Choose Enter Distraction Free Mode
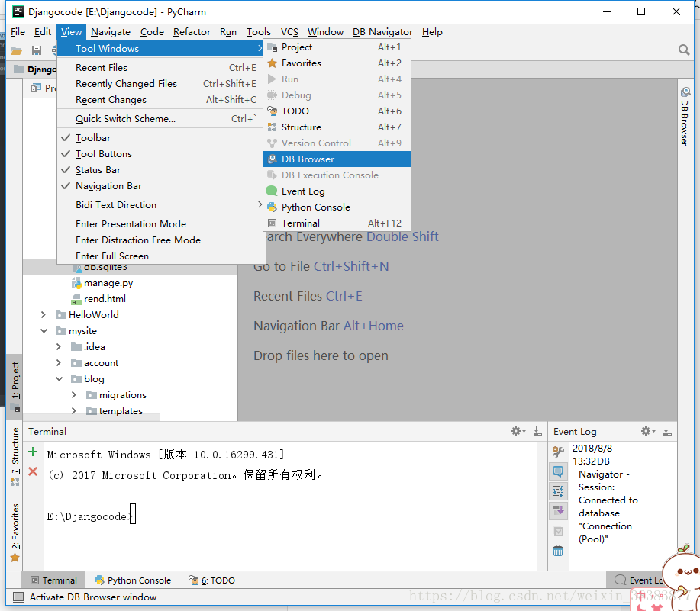 click(x=161, y=240)
